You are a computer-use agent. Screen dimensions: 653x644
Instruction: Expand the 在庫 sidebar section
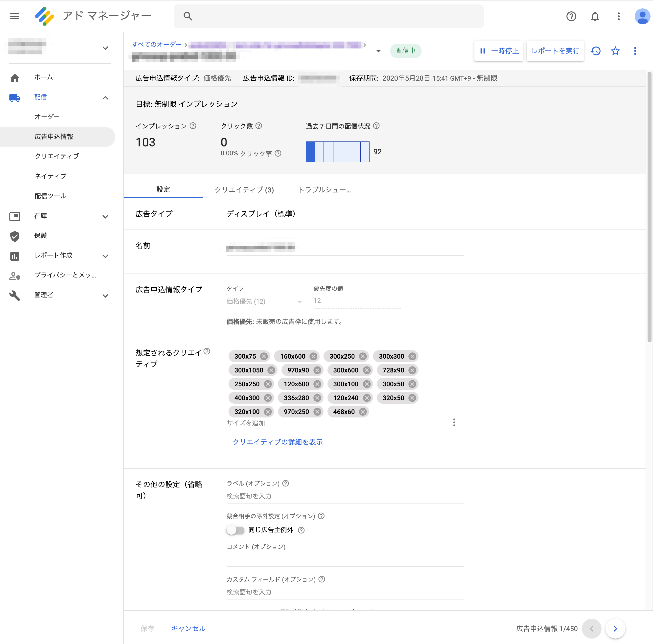point(105,217)
